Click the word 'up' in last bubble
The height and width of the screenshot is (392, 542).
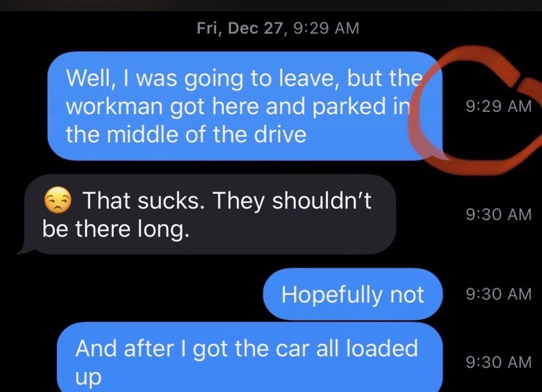(88, 377)
